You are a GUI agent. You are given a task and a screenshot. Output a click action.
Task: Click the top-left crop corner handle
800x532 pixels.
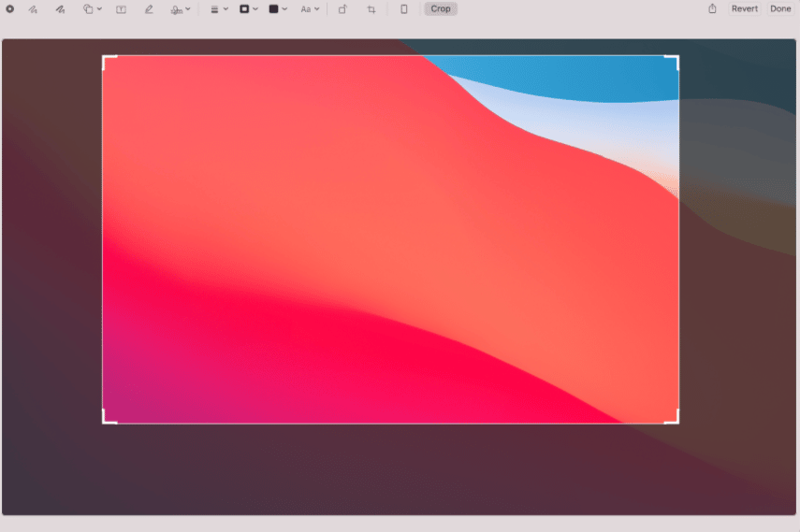[106, 60]
